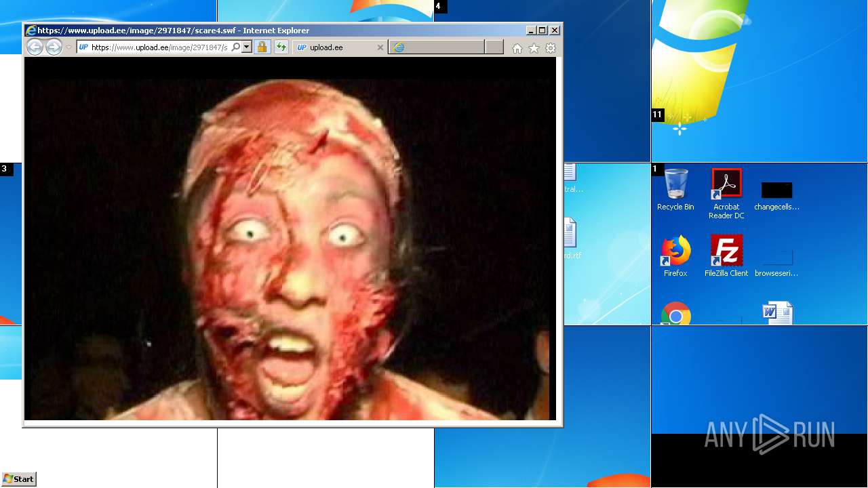Open the security lock icon report
Screen dimensions: 868x488
coord(262,47)
